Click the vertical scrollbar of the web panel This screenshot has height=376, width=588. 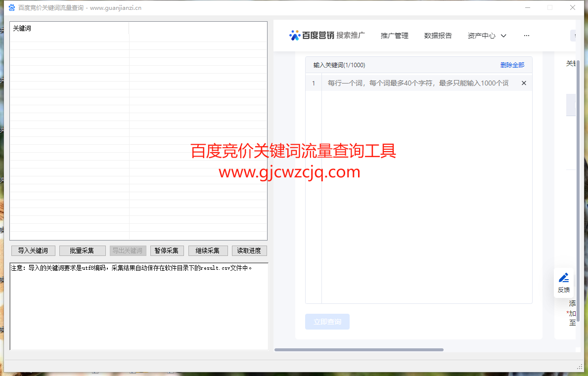(x=578, y=191)
